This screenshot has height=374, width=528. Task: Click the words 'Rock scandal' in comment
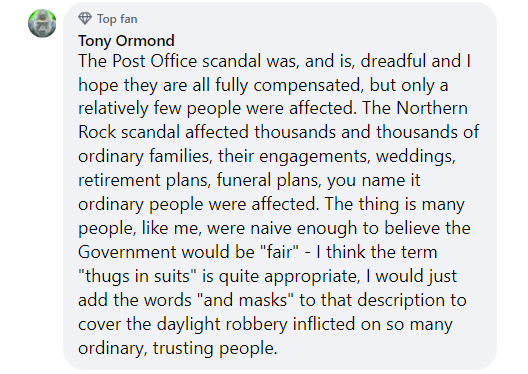[x=129, y=132]
